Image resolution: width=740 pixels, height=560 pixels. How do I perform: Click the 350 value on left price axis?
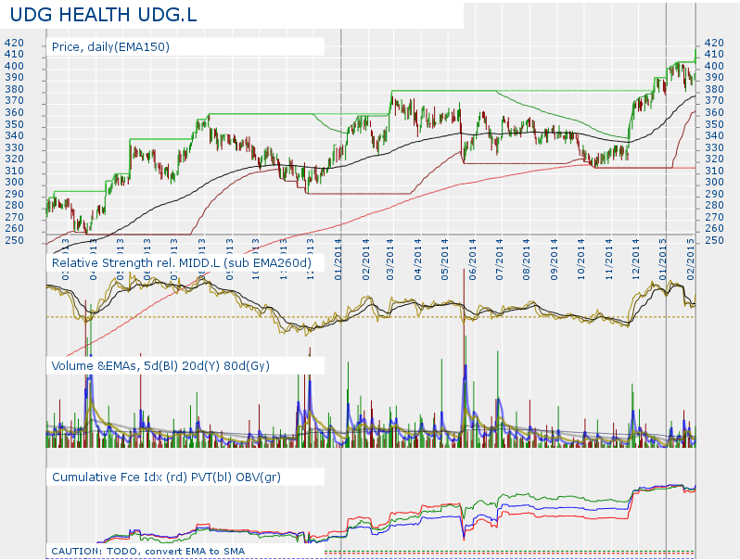click(x=14, y=124)
